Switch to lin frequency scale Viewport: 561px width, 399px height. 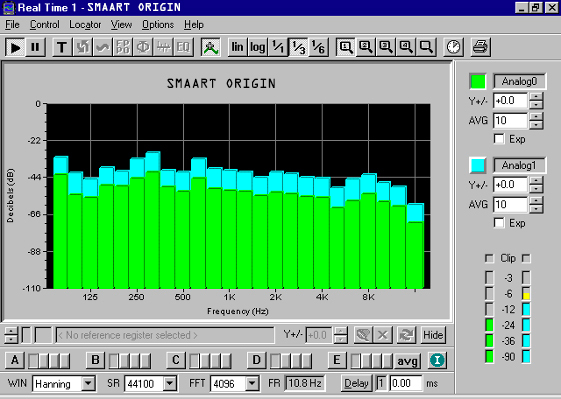pos(237,47)
